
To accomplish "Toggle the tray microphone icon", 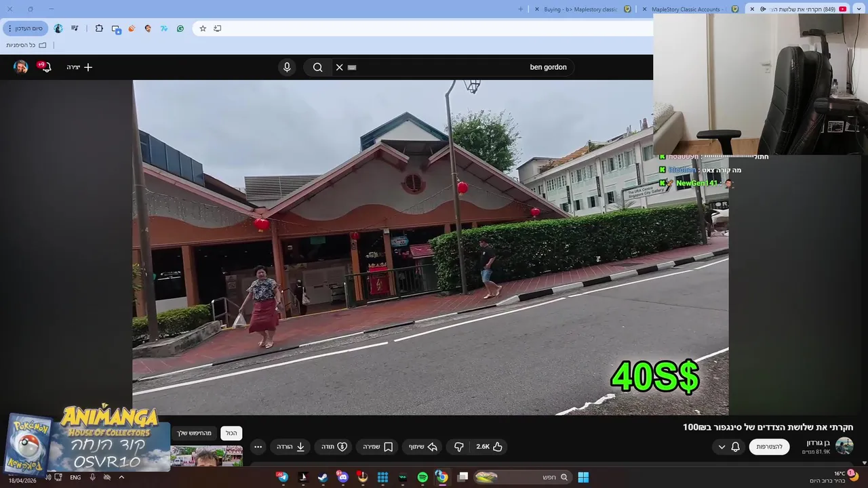I will (x=92, y=477).
